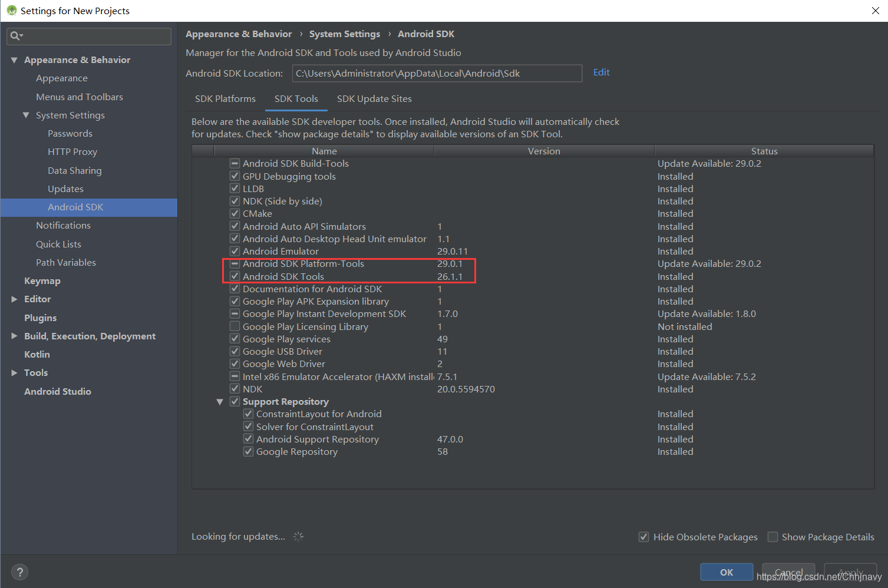Viewport: 888px width, 588px height.
Task: Select HTTP Proxy settings
Action: point(72,152)
